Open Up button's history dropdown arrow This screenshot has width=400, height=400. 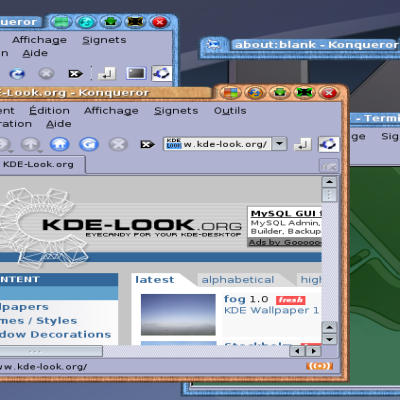(40, 152)
